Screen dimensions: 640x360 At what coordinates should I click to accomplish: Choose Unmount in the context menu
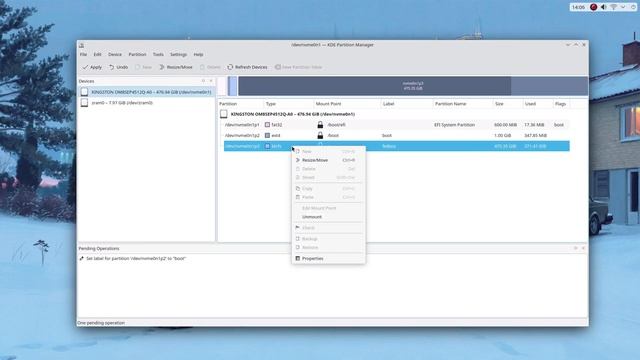(329, 217)
